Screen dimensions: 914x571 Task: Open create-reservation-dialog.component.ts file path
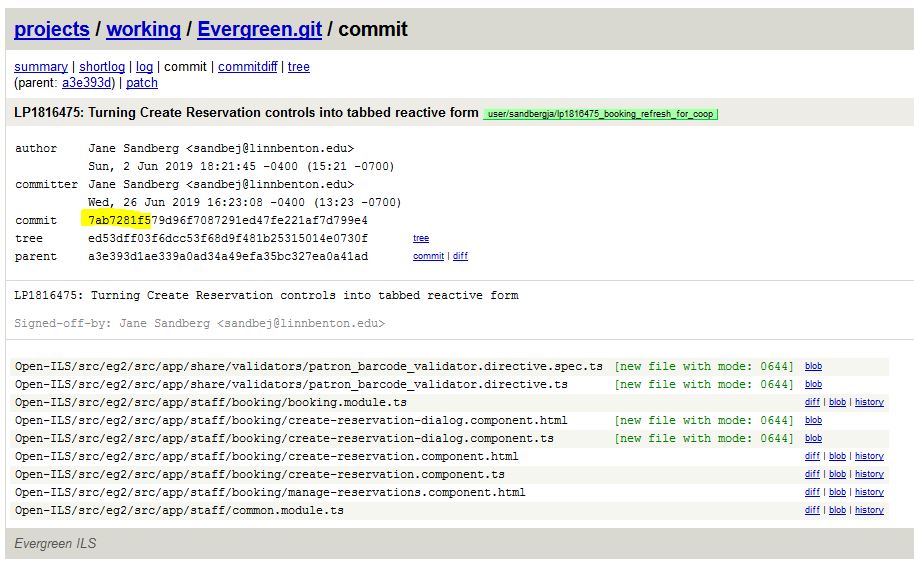click(284, 438)
